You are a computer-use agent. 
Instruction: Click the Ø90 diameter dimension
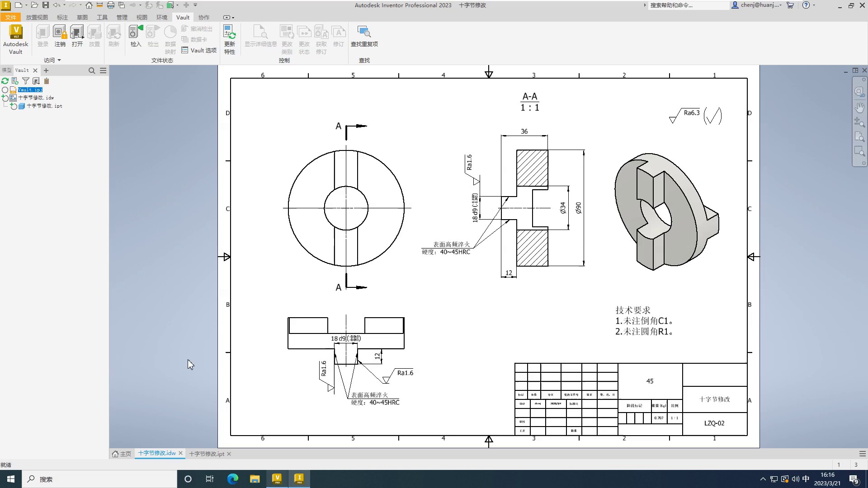coord(578,208)
